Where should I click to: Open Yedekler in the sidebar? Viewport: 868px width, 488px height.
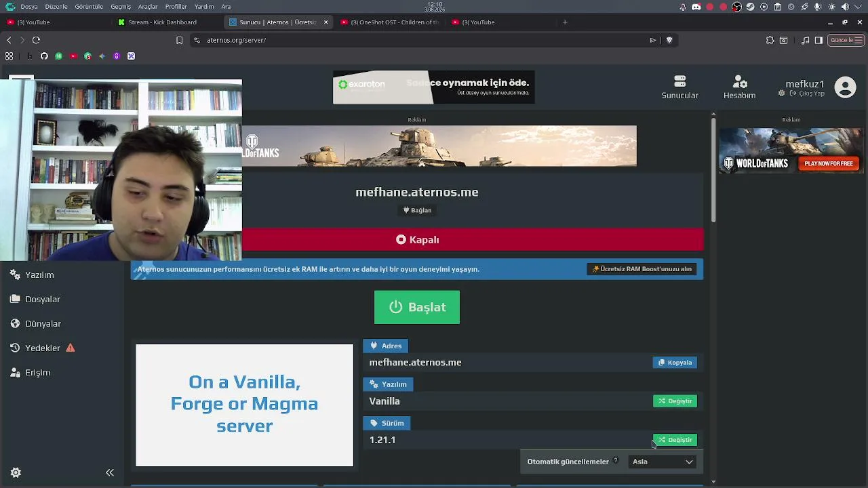(42, 348)
